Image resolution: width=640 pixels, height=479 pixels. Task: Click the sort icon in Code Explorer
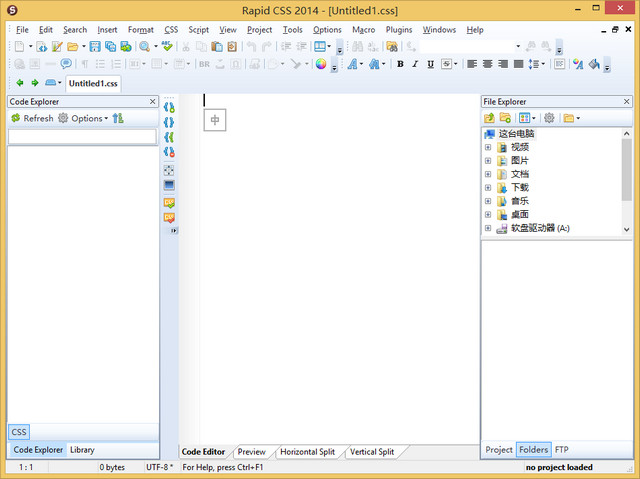118,118
